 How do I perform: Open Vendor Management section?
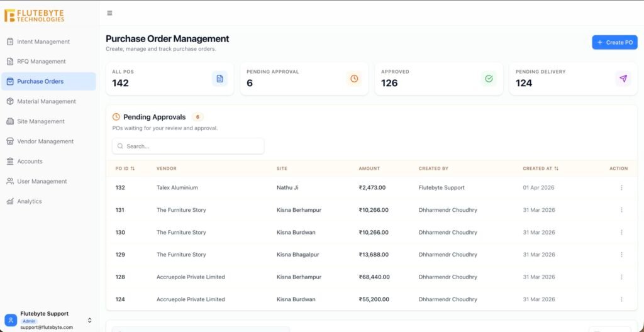(x=48, y=141)
